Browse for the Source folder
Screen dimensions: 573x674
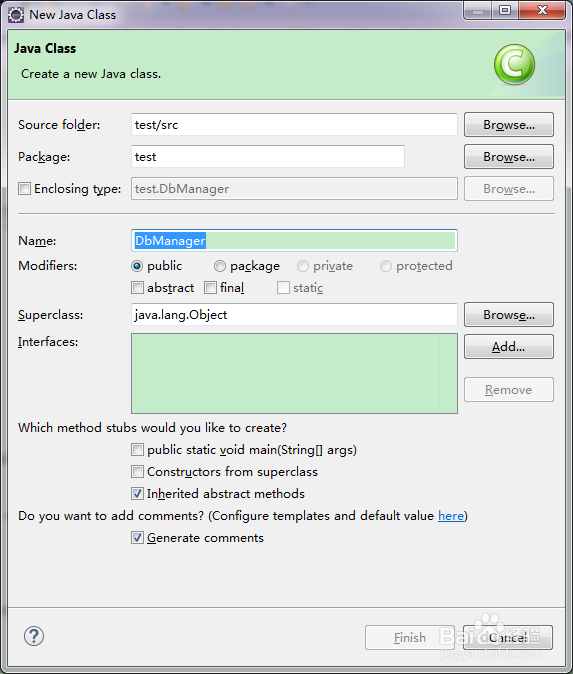[509, 125]
